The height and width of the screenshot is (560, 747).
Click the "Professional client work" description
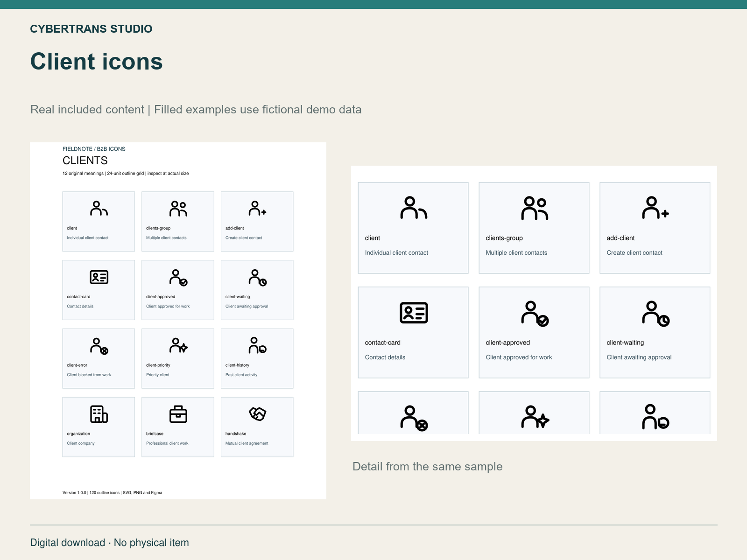[167, 443]
